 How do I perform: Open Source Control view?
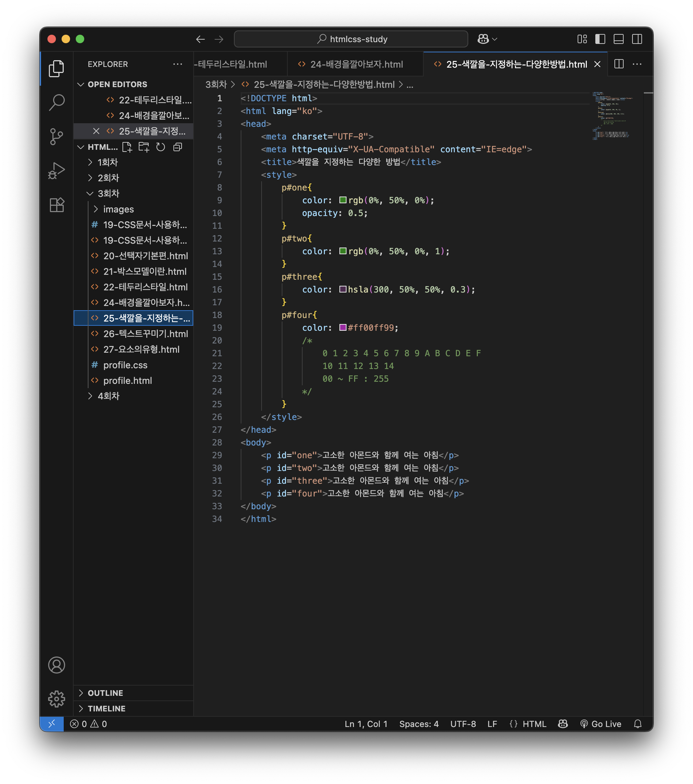click(x=57, y=136)
